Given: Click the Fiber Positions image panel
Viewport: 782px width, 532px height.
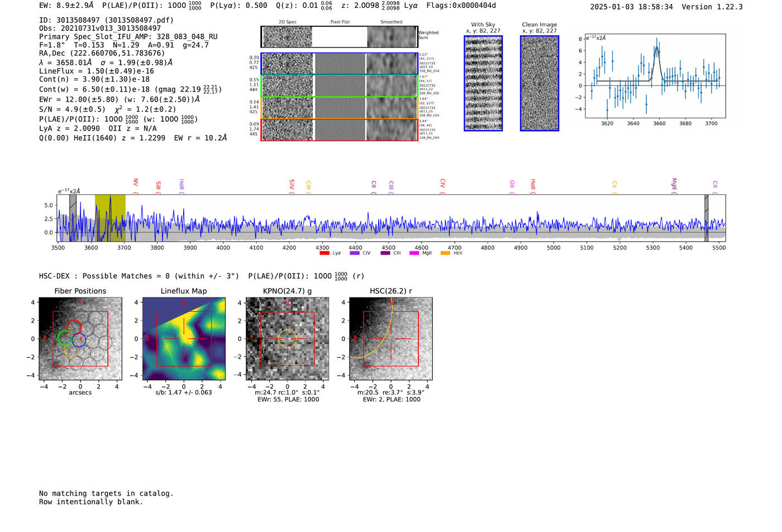Looking at the screenshot, I should point(80,339).
